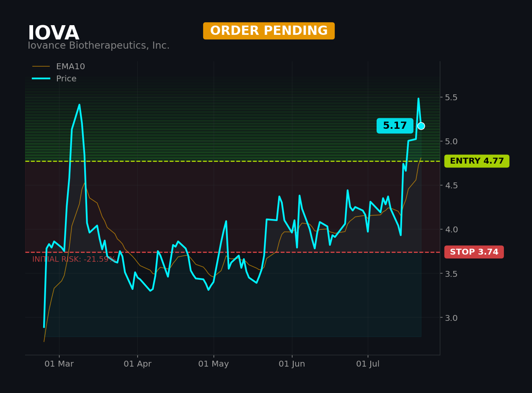532x393 pixels.
Task: Click the 5.17 current price label
Action: (x=395, y=126)
